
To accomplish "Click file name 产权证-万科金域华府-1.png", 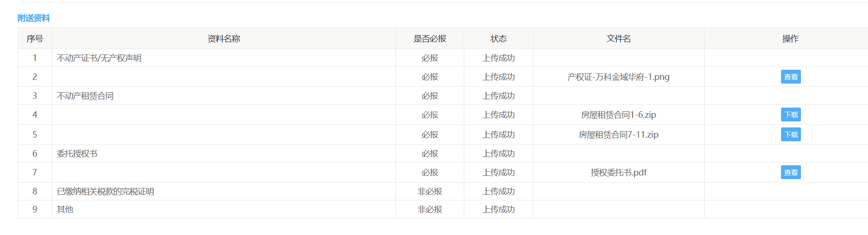I will click(x=618, y=77).
